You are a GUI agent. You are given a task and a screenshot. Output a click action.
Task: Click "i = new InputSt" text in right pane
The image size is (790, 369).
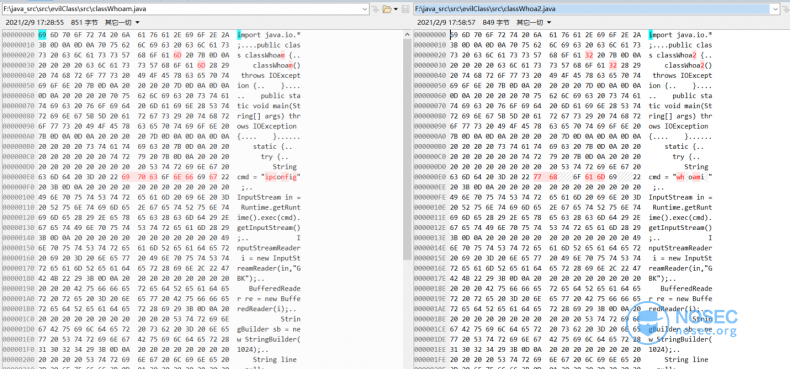[683, 258]
